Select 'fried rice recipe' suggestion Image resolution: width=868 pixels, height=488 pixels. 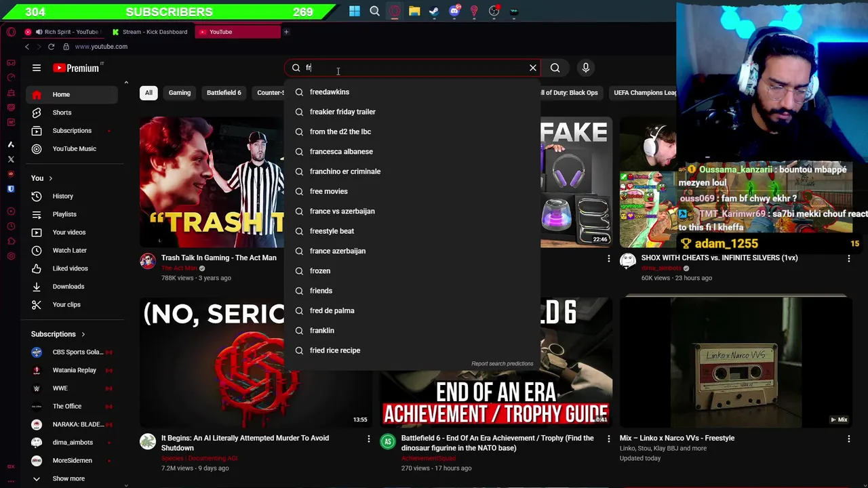[x=412, y=350]
